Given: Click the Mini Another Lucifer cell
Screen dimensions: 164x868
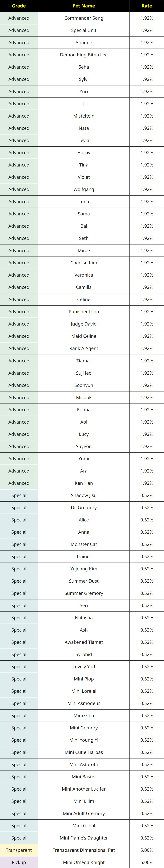Looking at the screenshot, I should tap(84, 789).
